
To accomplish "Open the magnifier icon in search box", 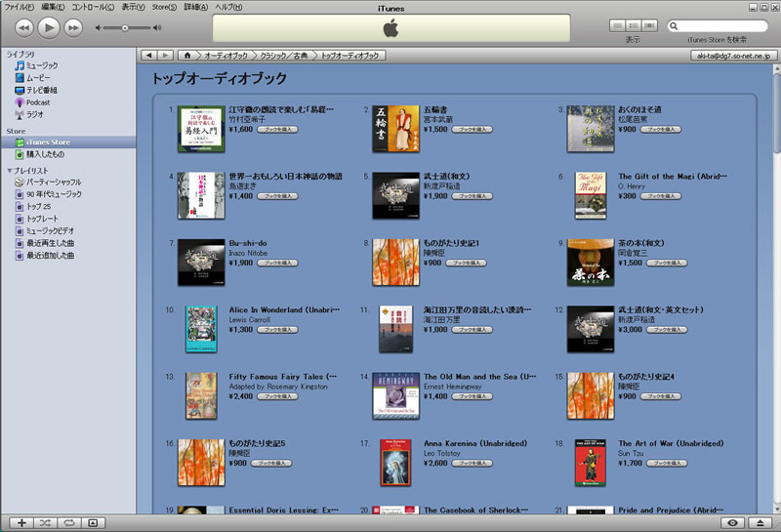I will pos(674,26).
